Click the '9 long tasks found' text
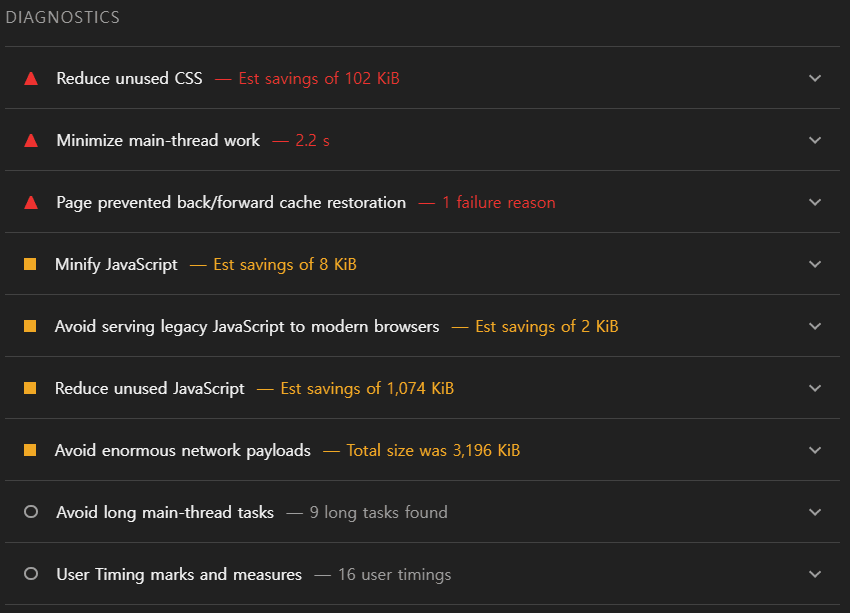The height and width of the screenshot is (613, 850). point(378,512)
